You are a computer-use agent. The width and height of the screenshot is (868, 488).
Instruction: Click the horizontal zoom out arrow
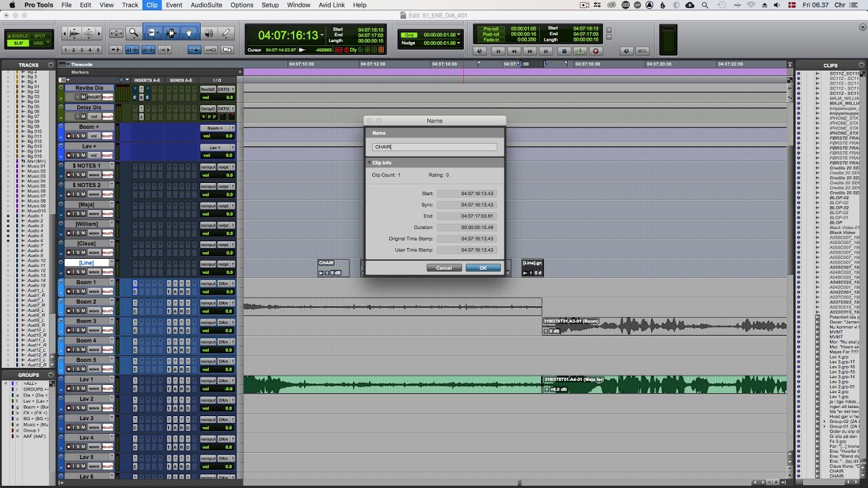tap(64, 33)
